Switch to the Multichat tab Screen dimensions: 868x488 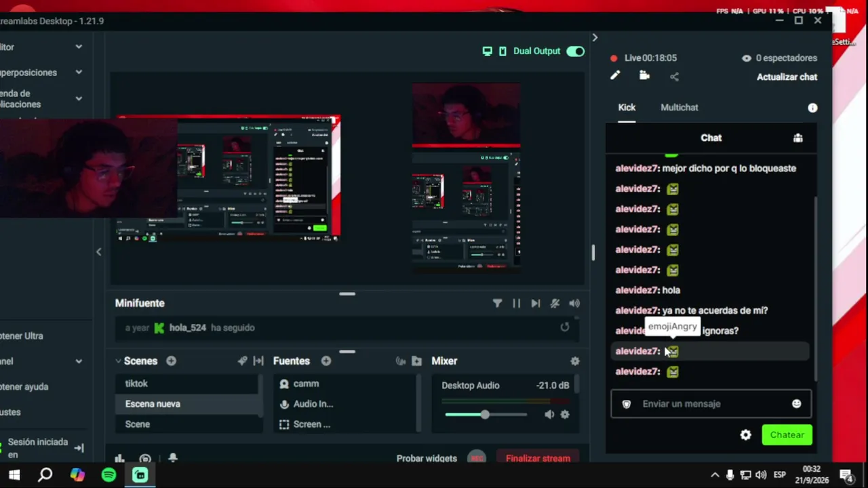[x=679, y=107]
